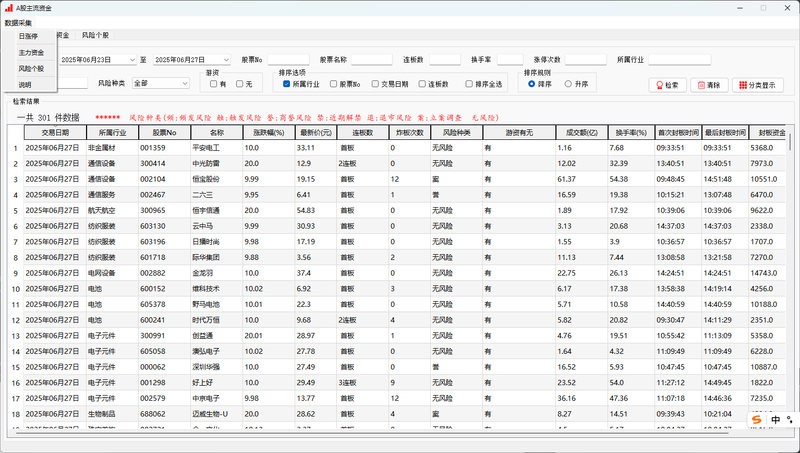Click the 最后封板时间 column header
The image size is (800, 453).
tap(725, 132)
